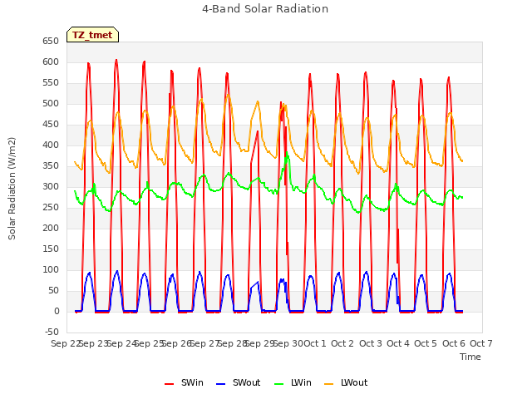Click the Solar Radiation (W/m2) axis label
The image size is (532, 399).
12,189
